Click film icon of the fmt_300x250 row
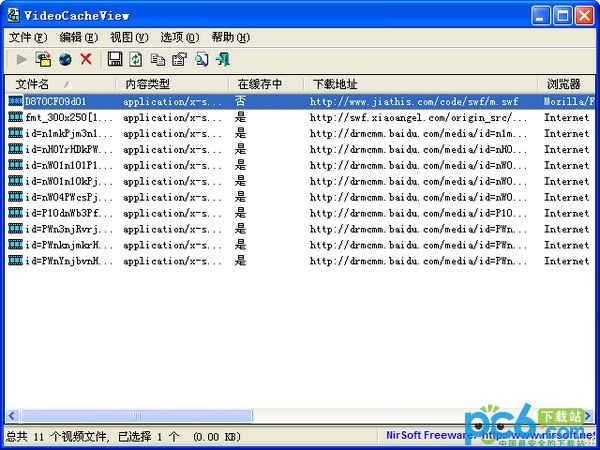The width and height of the screenshot is (600, 450). pyautogui.click(x=16, y=117)
